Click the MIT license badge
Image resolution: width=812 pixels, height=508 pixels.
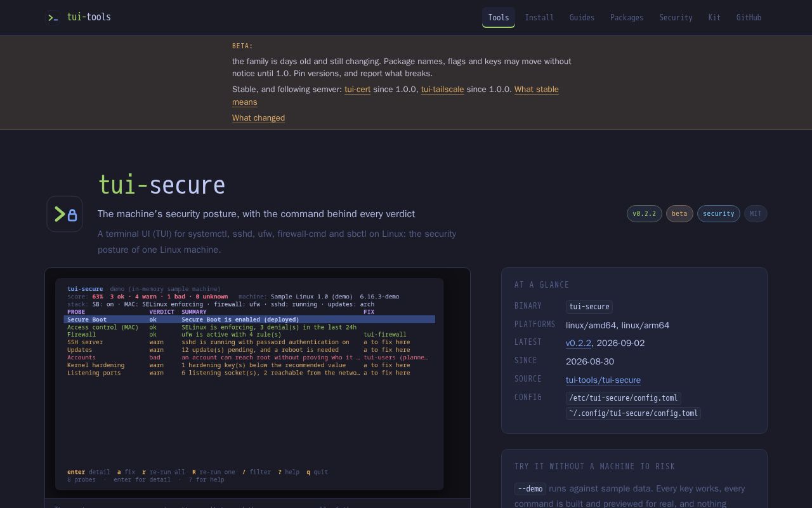pos(756,213)
